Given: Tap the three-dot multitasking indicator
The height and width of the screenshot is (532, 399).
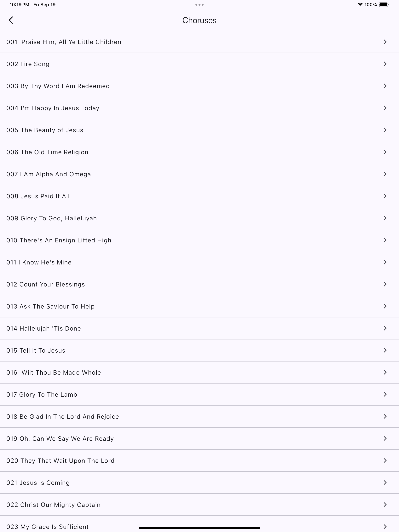Looking at the screenshot, I should coord(199,5).
